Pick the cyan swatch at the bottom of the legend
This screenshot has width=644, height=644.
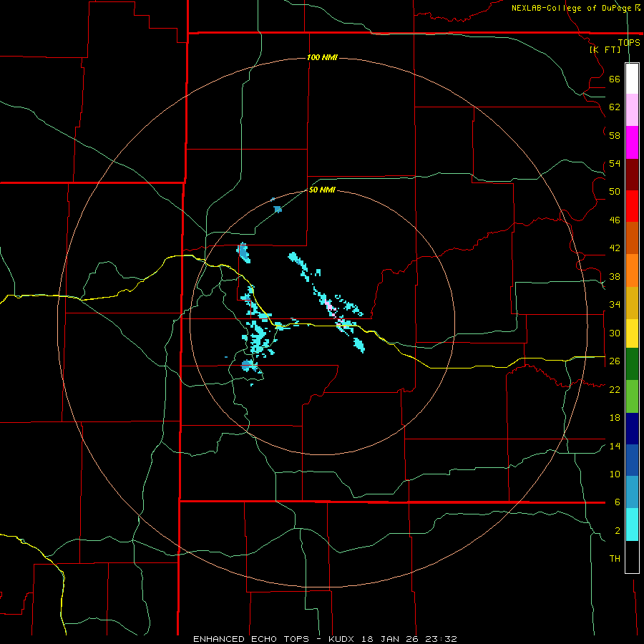[632, 525]
